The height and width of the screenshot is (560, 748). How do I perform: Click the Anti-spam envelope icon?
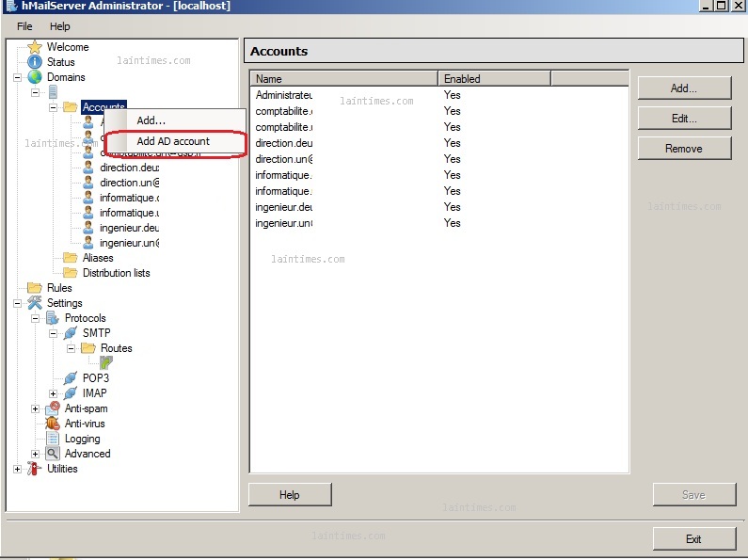(x=53, y=408)
